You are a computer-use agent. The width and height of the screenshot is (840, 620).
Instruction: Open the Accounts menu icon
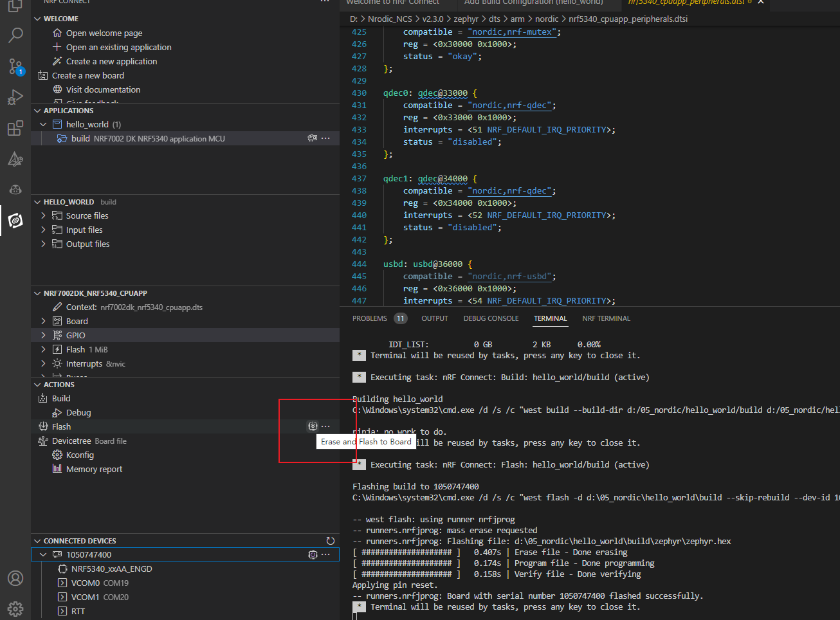tap(15, 578)
